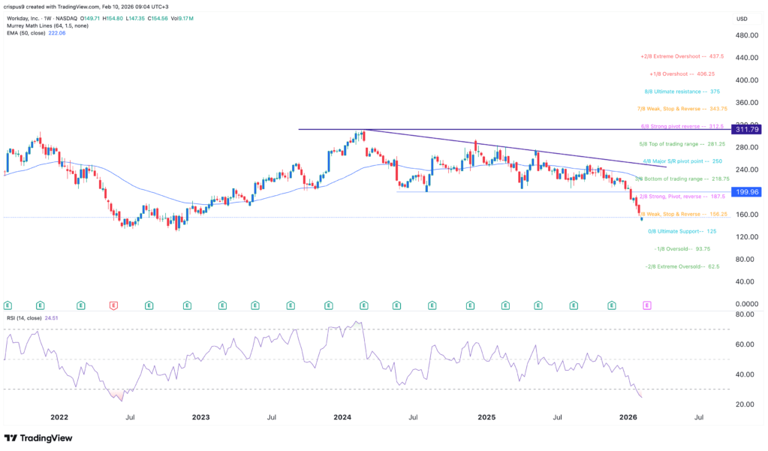Select the Murrey Math Lines indicator legend
This screenshot has width=768, height=451.
pos(48,26)
